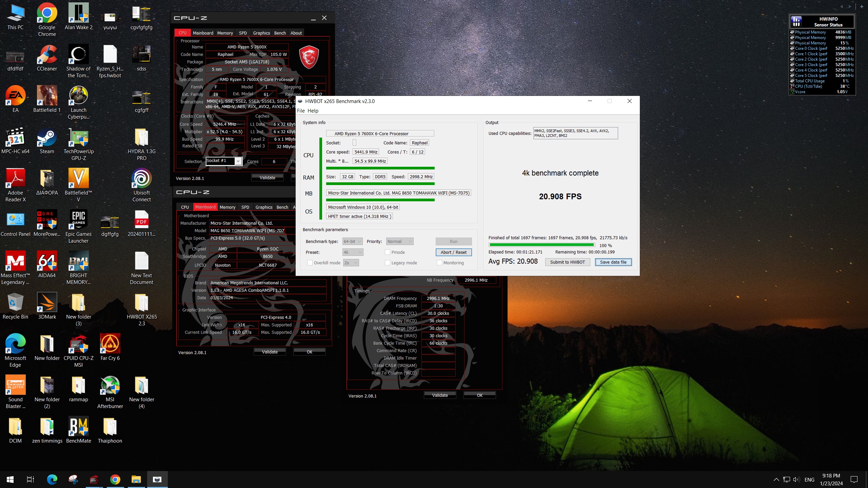Viewport: 868px width, 488px height.
Task: Open File Explorer from the taskbar
Action: pyautogui.click(x=136, y=480)
